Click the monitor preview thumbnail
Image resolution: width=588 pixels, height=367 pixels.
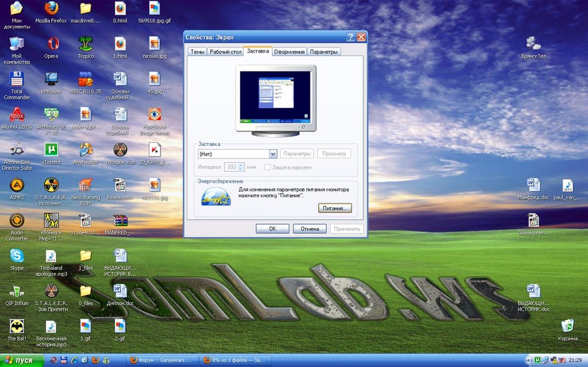click(x=276, y=99)
